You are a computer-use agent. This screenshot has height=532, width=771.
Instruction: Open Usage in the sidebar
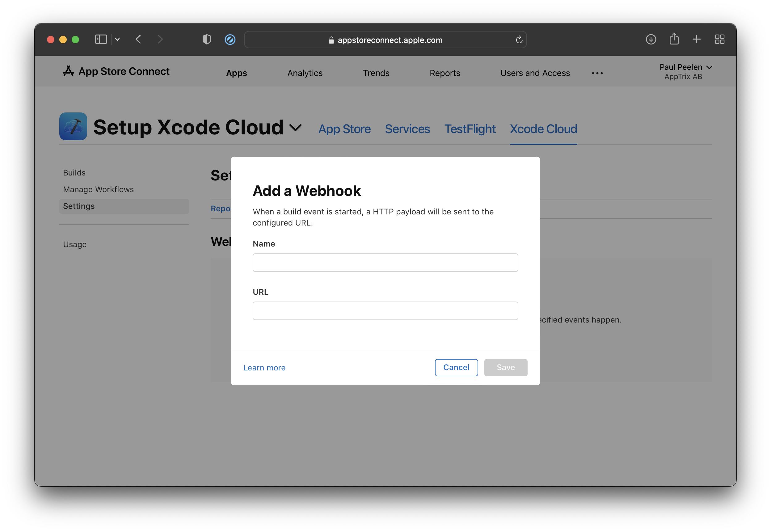[x=75, y=244]
